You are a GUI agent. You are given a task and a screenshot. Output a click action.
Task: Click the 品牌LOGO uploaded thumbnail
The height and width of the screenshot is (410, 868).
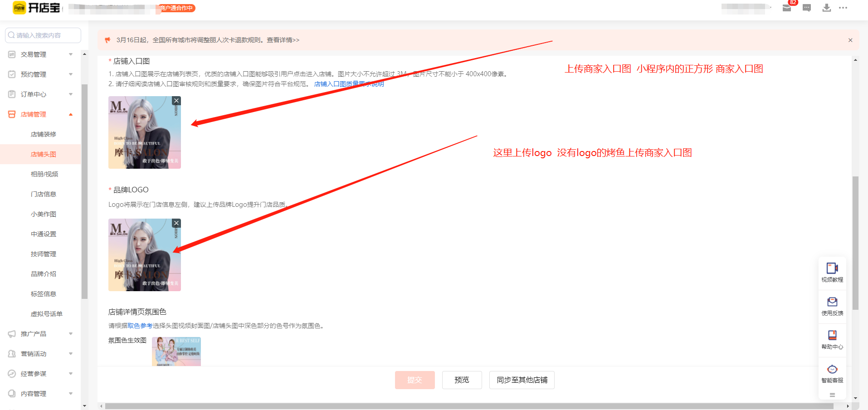click(145, 255)
